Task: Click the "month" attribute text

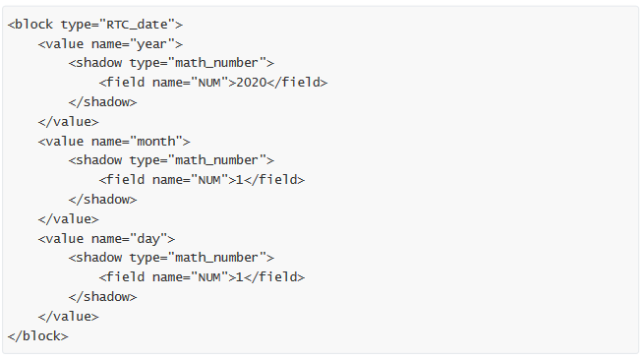Action: [x=156, y=142]
